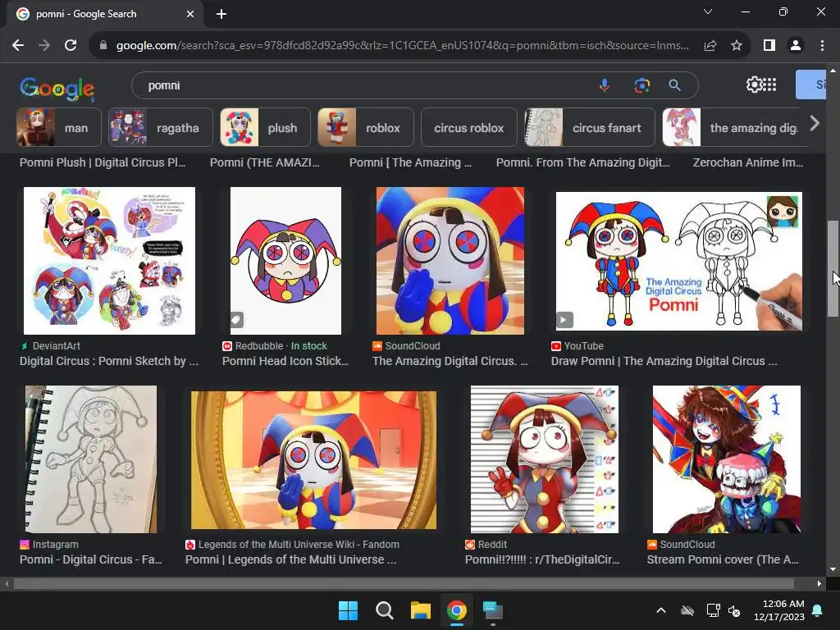
Task: Submit the search with the magnifier icon
Action: (x=674, y=85)
